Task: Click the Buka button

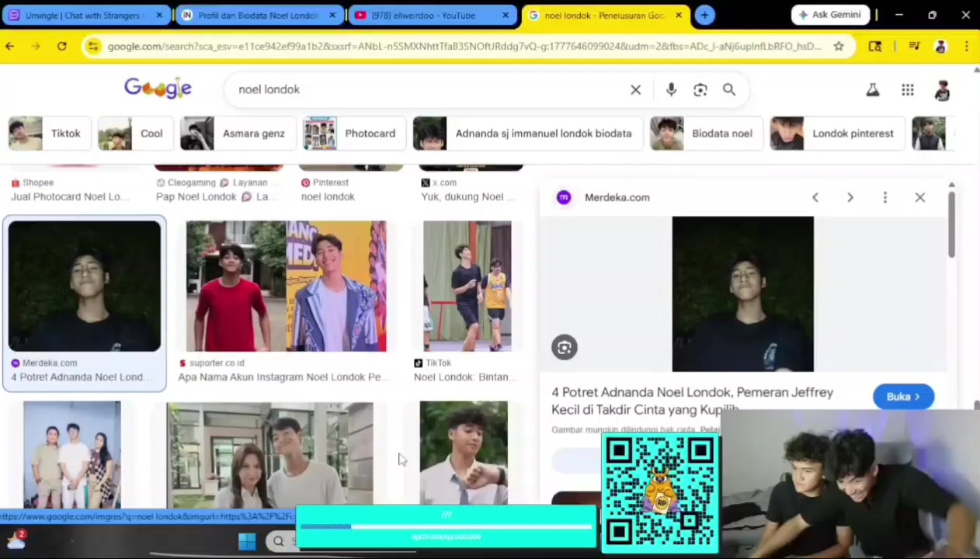Action: tap(904, 397)
